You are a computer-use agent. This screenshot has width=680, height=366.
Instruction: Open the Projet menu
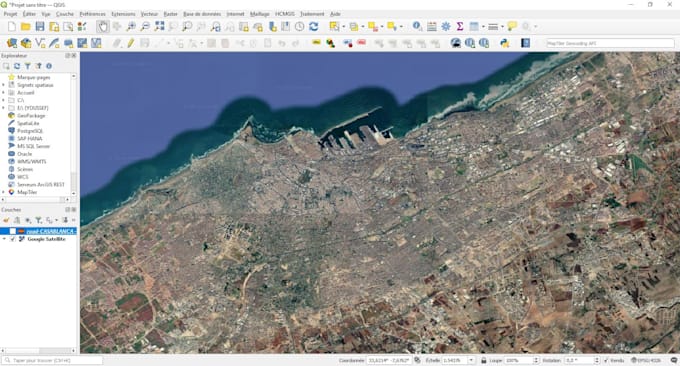click(x=10, y=14)
